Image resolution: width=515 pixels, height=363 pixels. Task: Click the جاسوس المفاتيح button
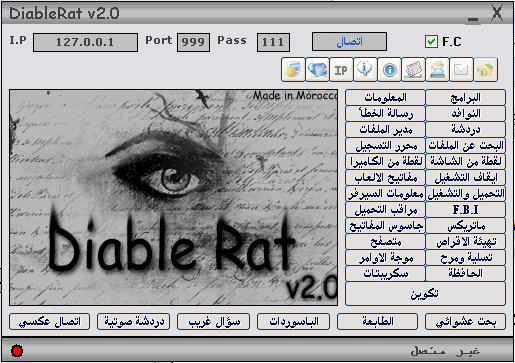coord(385,226)
